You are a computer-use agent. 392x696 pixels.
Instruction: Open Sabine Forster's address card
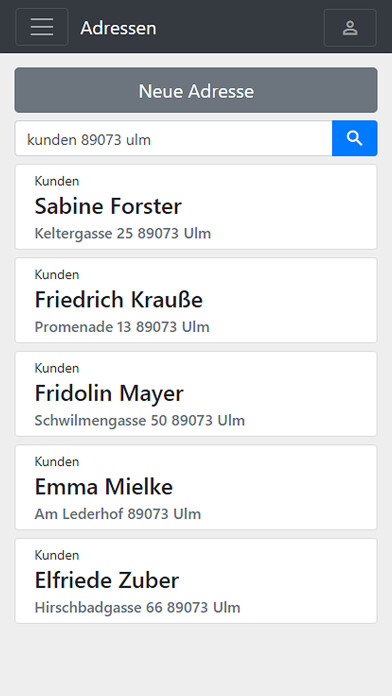click(196, 207)
